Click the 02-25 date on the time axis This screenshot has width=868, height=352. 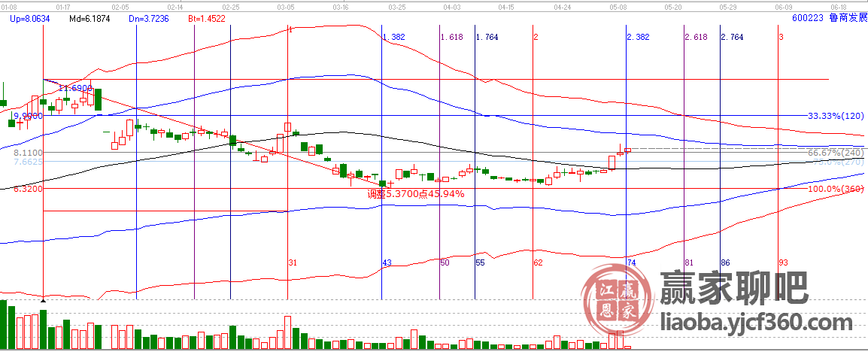coord(231,8)
